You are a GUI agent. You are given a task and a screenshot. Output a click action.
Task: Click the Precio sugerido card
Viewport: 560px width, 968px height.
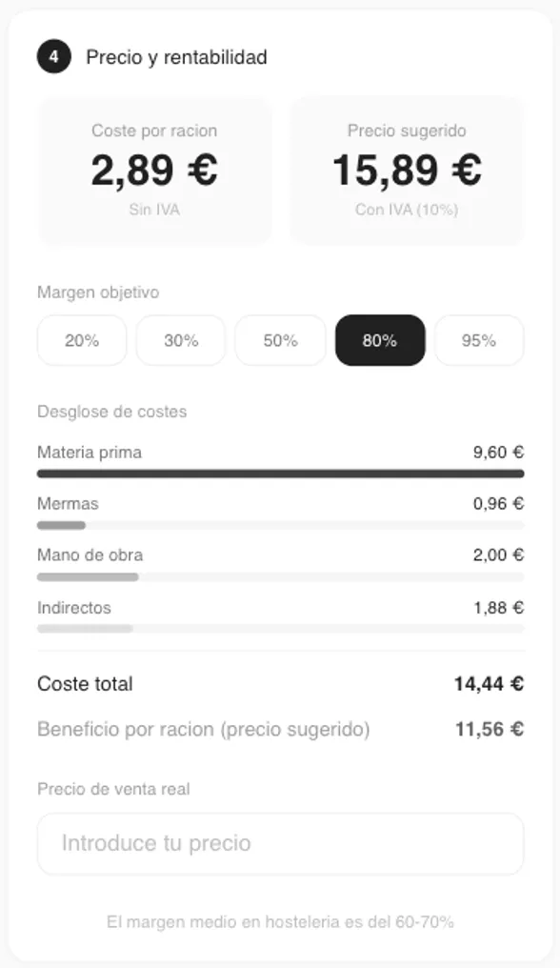pos(407,171)
